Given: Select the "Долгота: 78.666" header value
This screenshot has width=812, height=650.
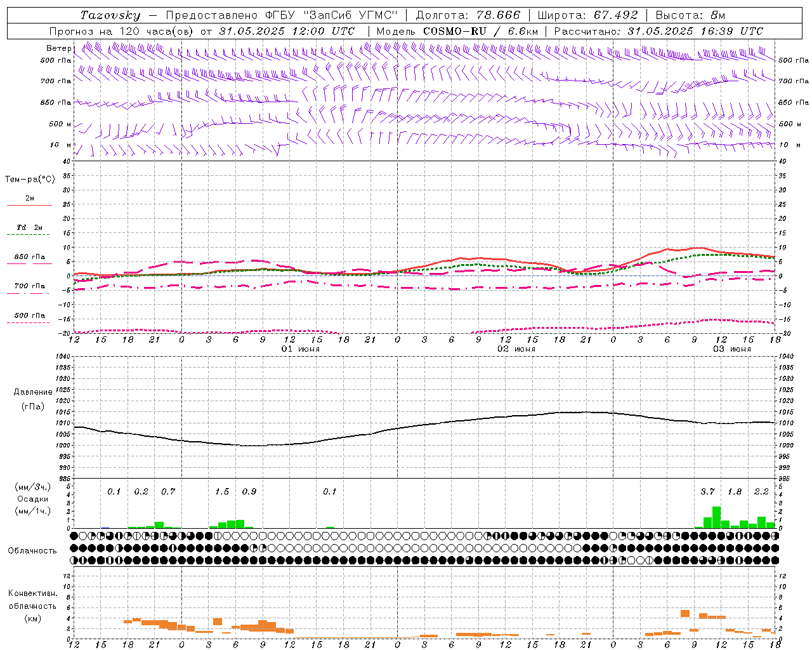Looking at the screenshot, I should point(468,15).
